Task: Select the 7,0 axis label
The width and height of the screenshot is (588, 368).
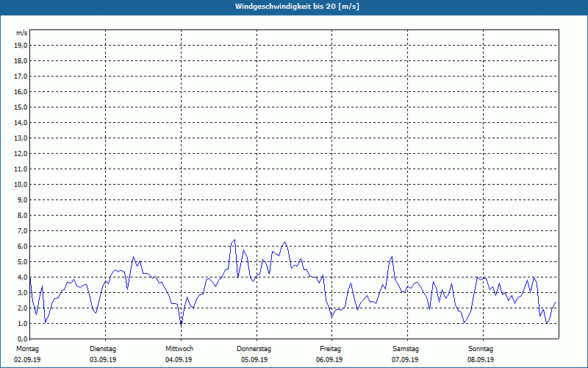Action: [22, 230]
